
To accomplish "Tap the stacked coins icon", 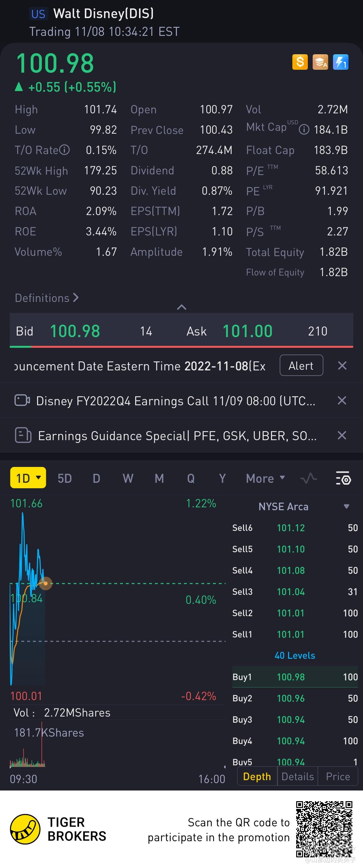I will click(320, 62).
